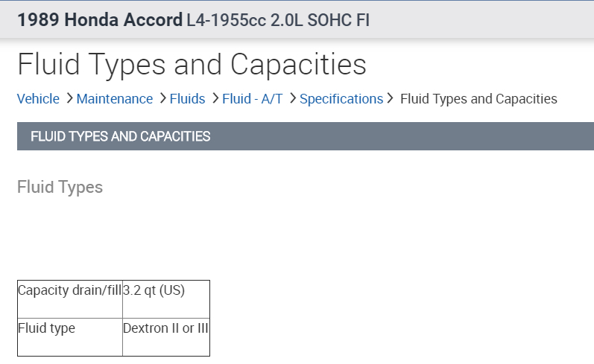Viewport: 594px width, 364px height.
Task: Collapse the FLUID TYPES AND CAPACITIES section header
Action: pyautogui.click(x=120, y=136)
